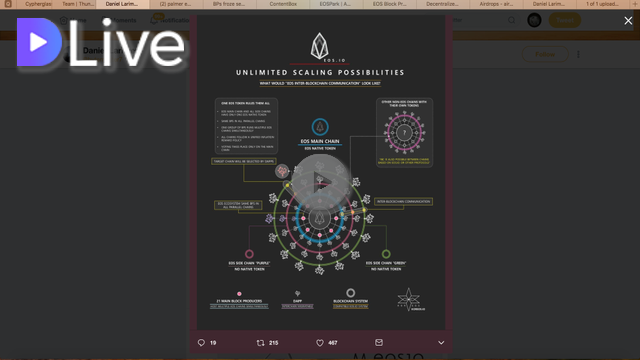
Task: Switch to the EOSPark | A... tab
Action: click(336, 4)
